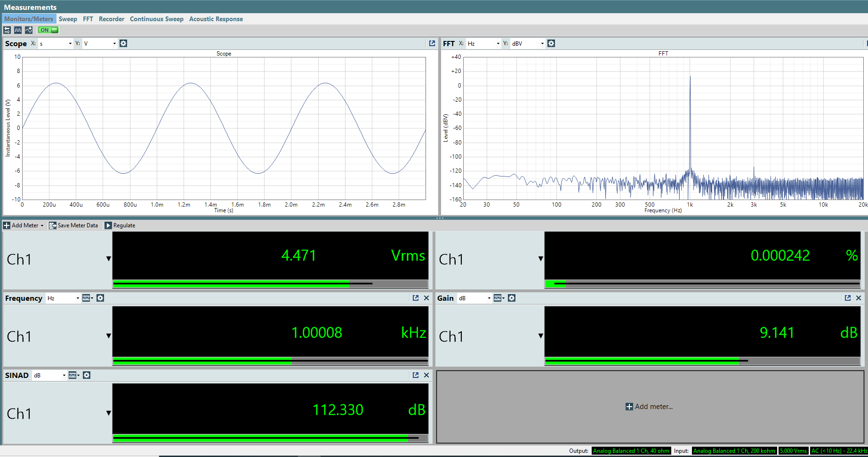The width and height of the screenshot is (868, 457).
Task: Switch to the Acoustic Response tab
Action: [x=216, y=19]
